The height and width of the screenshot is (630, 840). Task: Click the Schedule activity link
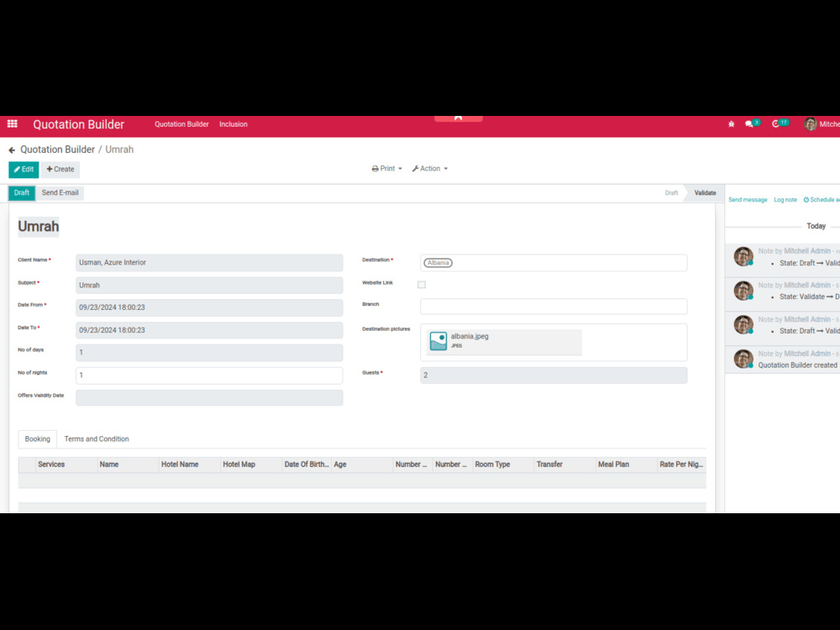click(822, 200)
